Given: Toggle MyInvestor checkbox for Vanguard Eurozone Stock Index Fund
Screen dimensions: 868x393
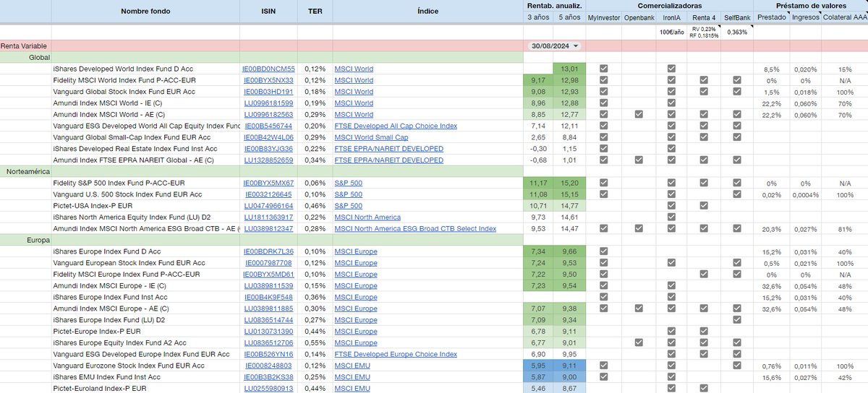Looking at the screenshot, I should (604, 366).
